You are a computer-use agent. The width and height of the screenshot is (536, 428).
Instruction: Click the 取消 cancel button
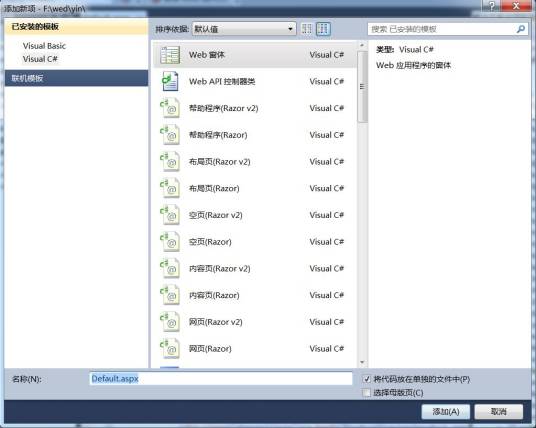(x=498, y=412)
